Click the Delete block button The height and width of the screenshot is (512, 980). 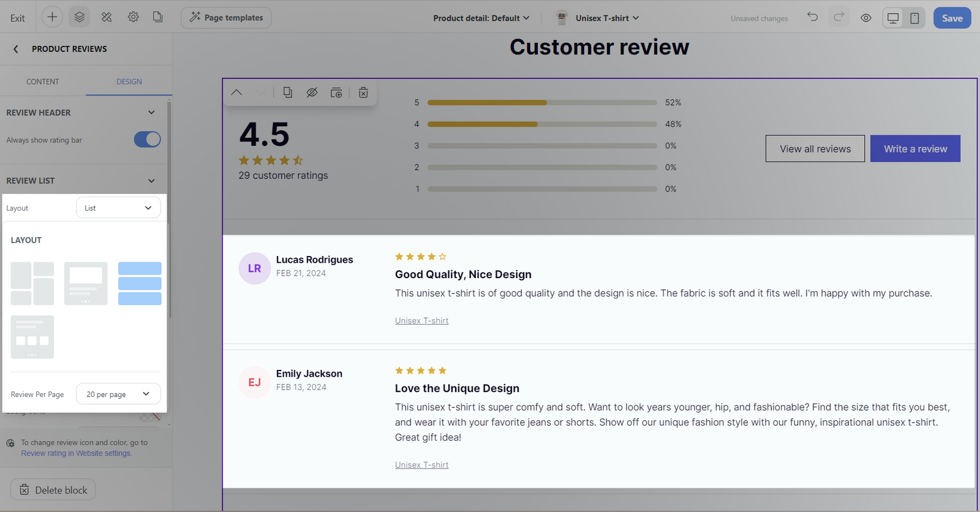click(53, 489)
